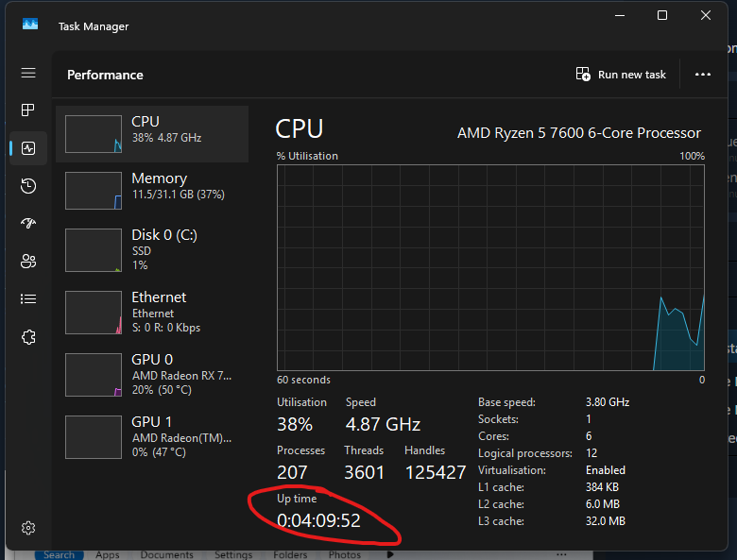This screenshot has width=737, height=560.
Task: Click the Speed value 4.87 GHz
Action: tap(383, 424)
